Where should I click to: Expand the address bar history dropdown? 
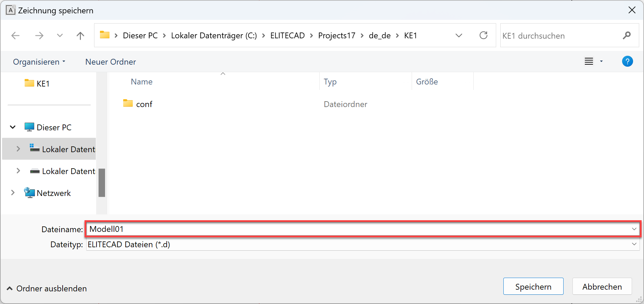[x=459, y=36]
